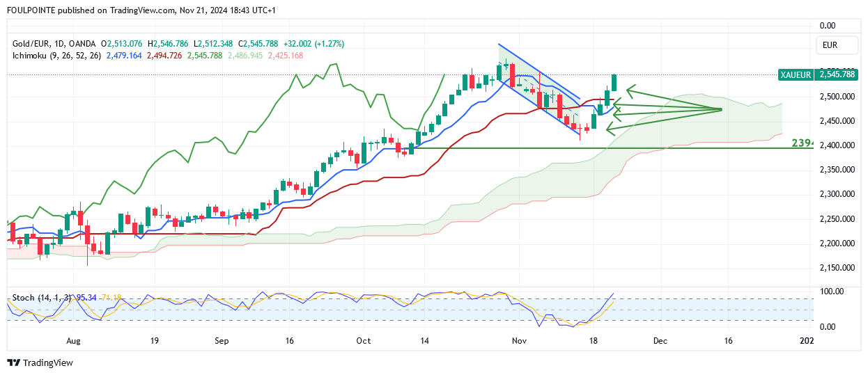Screen dimensions: 868x375
Task: Click the pale green Ichimoku value 2,486.945
Action: (x=245, y=55)
